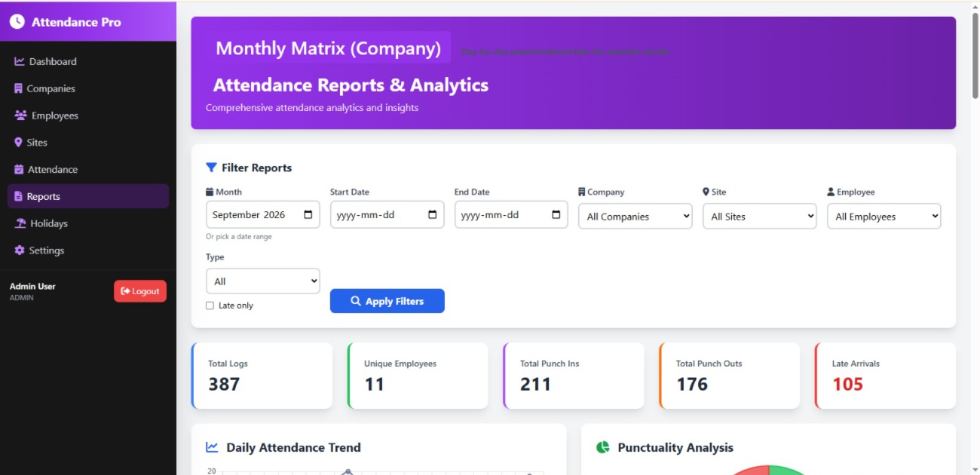
Task: Click the person icon beside Employee label
Action: pyautogui.click(x=831, y=192)
